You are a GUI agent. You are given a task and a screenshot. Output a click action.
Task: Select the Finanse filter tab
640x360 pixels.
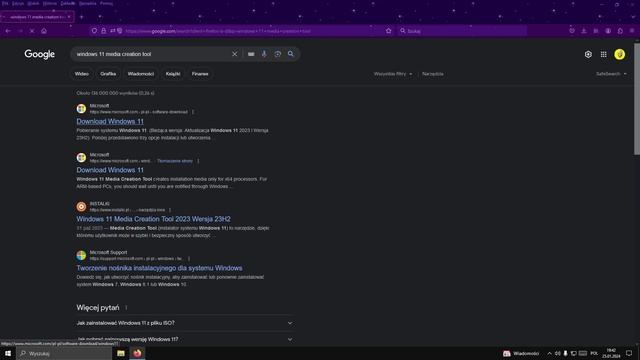tap(200, 74)
